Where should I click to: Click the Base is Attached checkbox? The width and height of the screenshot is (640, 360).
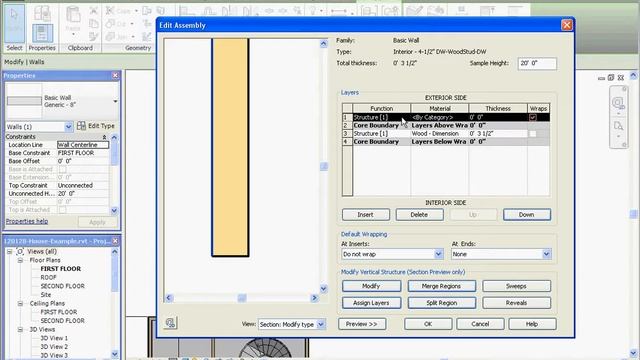[62, 169]
